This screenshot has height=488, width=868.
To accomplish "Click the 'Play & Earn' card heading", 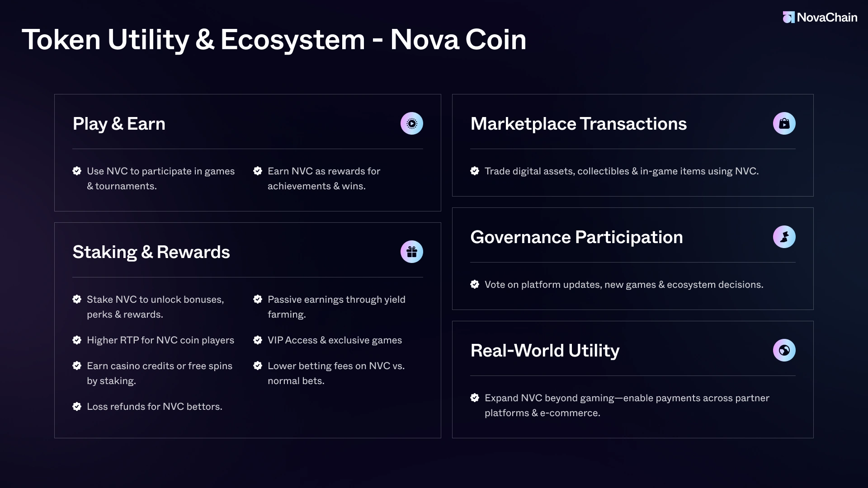I will [119, 124].
